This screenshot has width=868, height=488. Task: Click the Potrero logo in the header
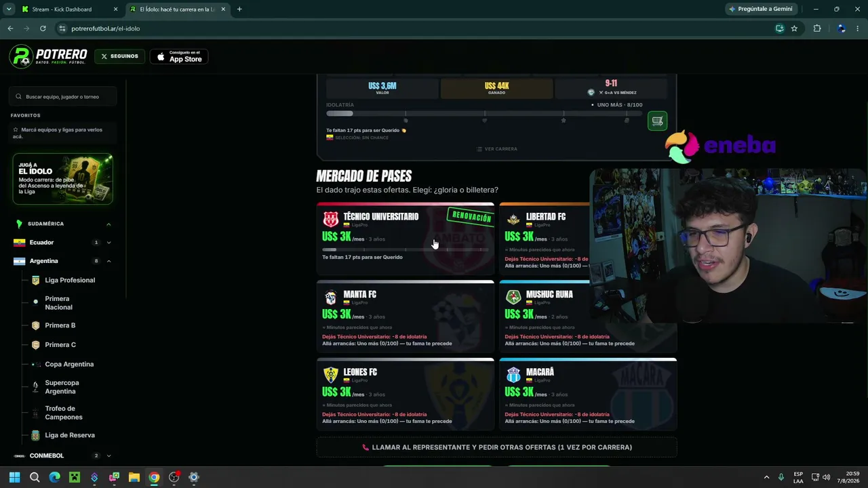click(x=49, y=56)
